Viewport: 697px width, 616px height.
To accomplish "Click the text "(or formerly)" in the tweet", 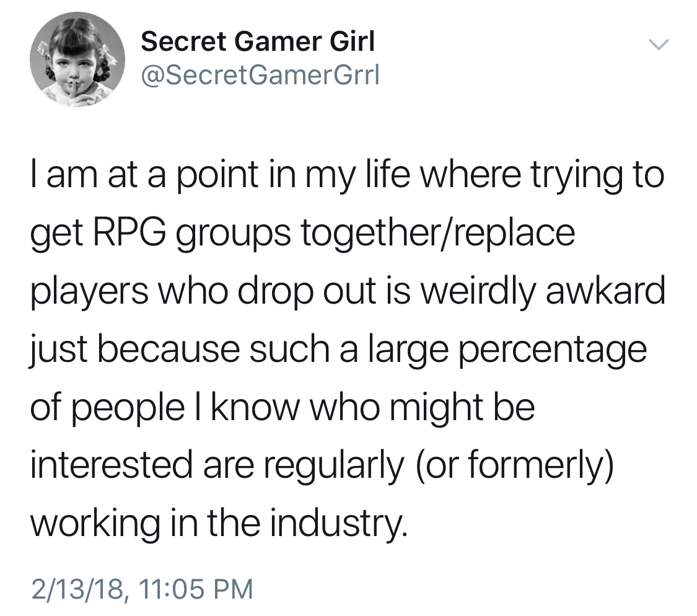I will [x=515, y=466].
